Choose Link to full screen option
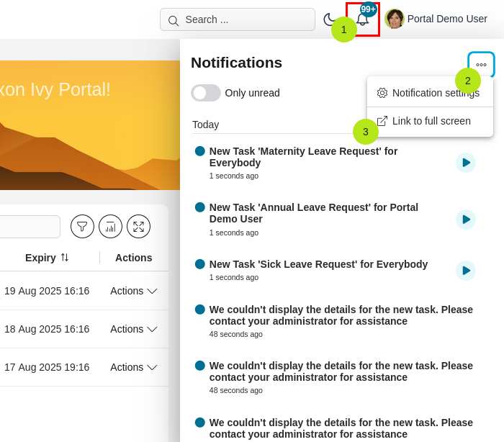 click(431, 121)
